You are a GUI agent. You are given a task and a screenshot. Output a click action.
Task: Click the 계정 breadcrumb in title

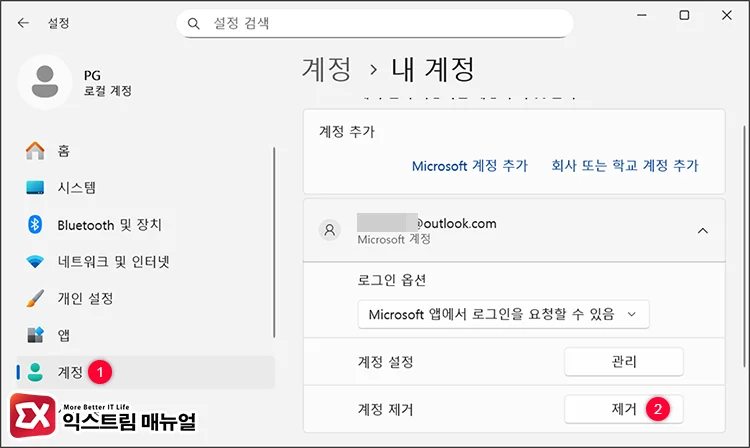[327, 69]
